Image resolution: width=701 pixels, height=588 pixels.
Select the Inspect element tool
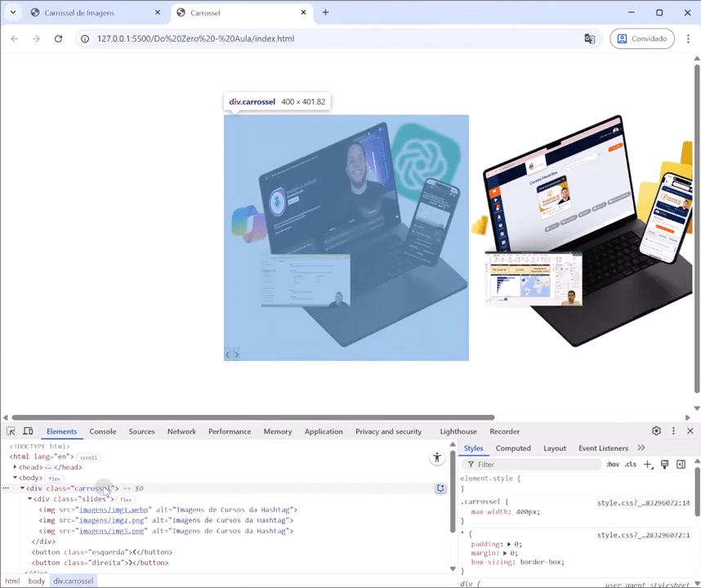click(11, 431)
